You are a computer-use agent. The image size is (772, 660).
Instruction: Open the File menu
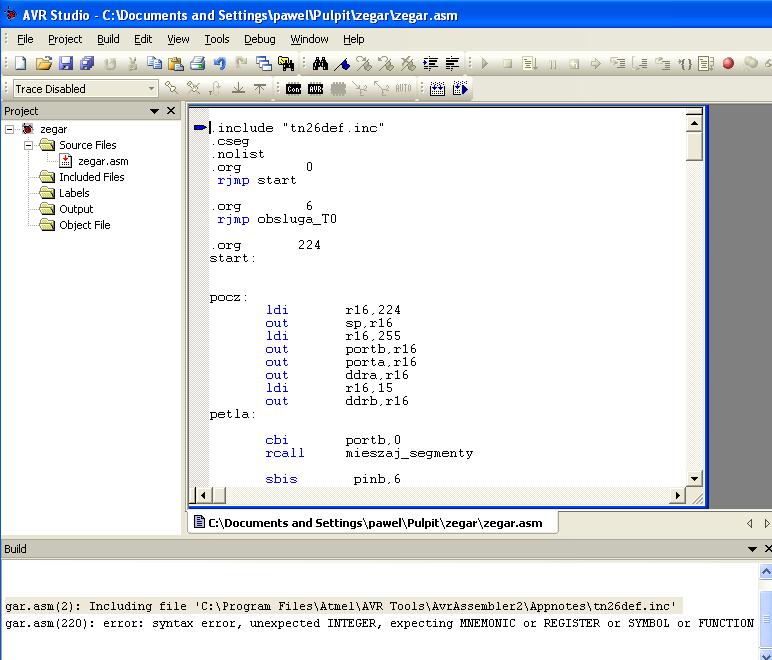25,39
